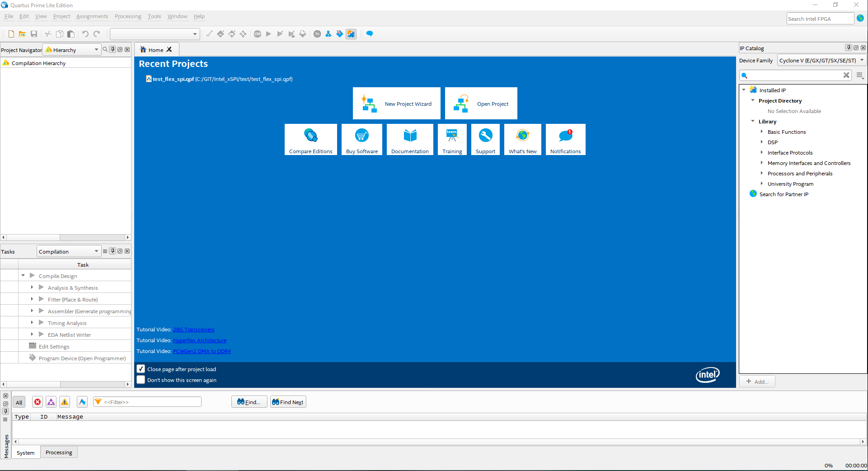
Task: Toggle error messages filter (red X)
Action: tap(38, 402)
